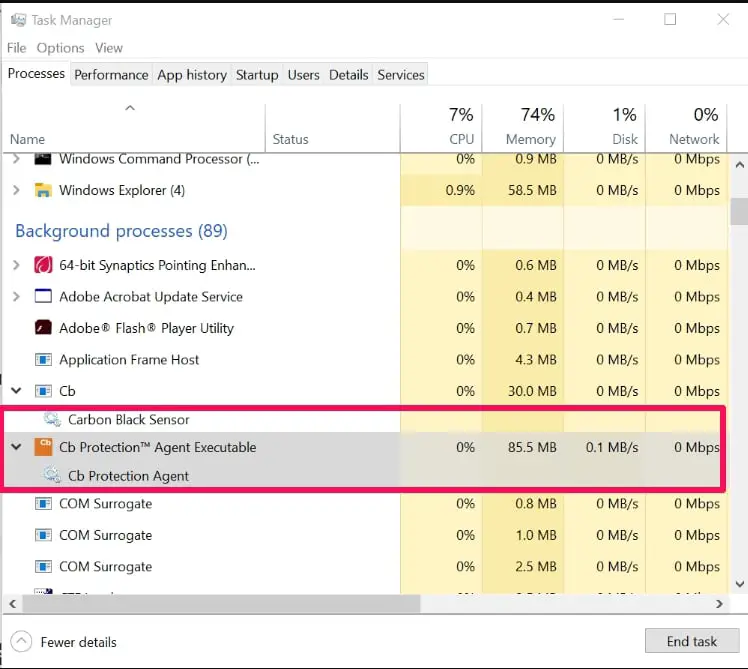
Task: Click the Application Frame Host icon
Action: tap(43, 360)
